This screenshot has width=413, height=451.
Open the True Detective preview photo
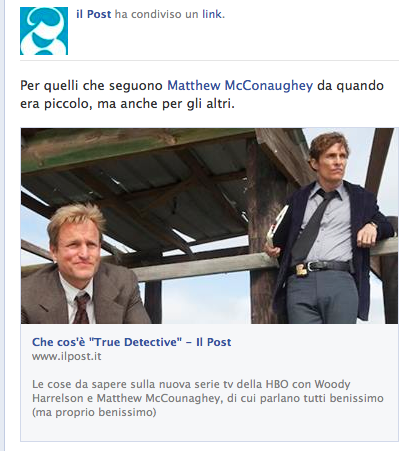tap(209, 226)
